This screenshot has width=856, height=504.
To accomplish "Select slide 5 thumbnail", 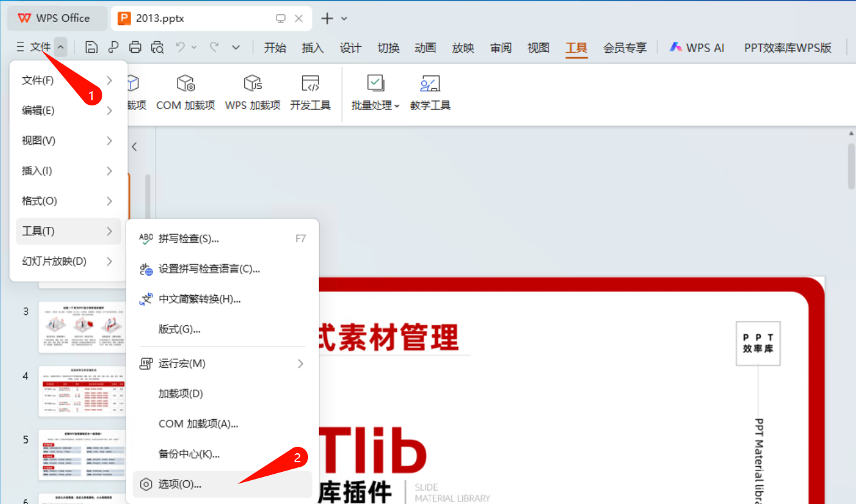I will [82, 455].
